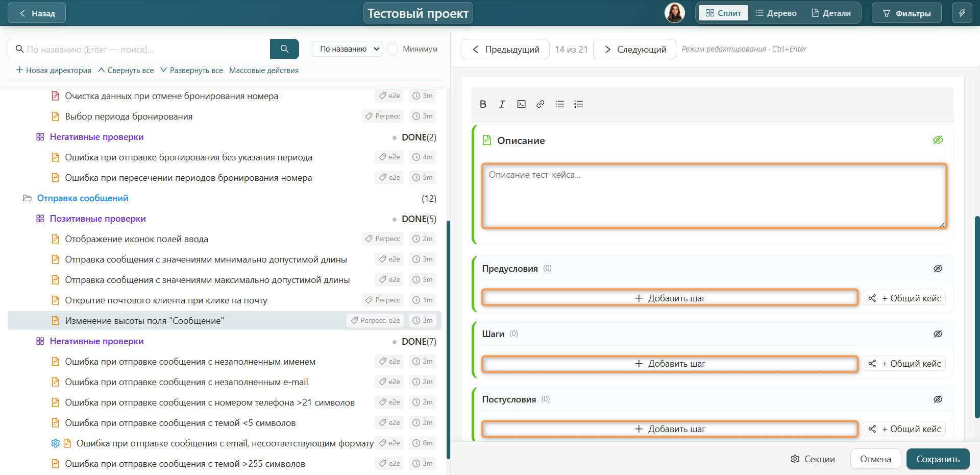The image size is (980, 475).
Task: Select Отправка сообщения с значениями минимально допустимой длины
Action: (206, 259)
